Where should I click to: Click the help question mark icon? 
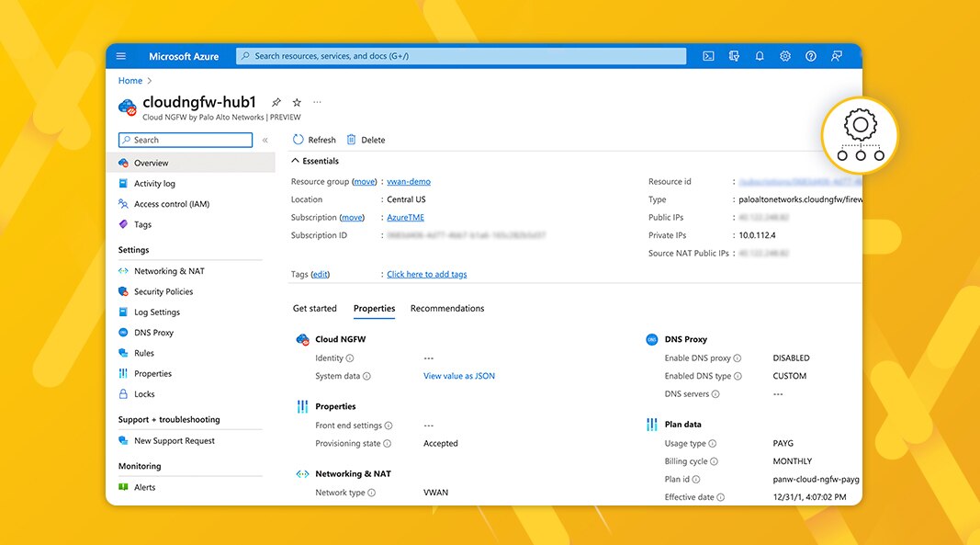[811, 56]
